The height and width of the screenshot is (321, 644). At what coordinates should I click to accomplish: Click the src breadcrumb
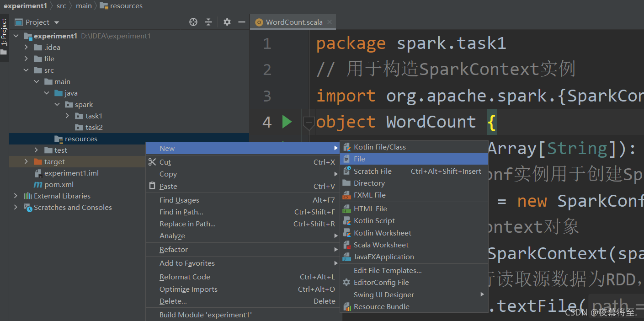tap(61, 6)
